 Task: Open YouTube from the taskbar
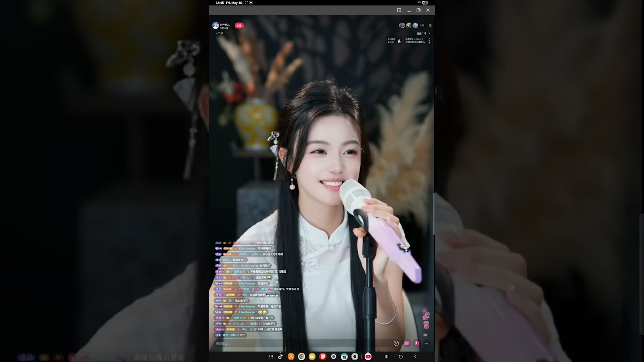(x=368, y=357)
